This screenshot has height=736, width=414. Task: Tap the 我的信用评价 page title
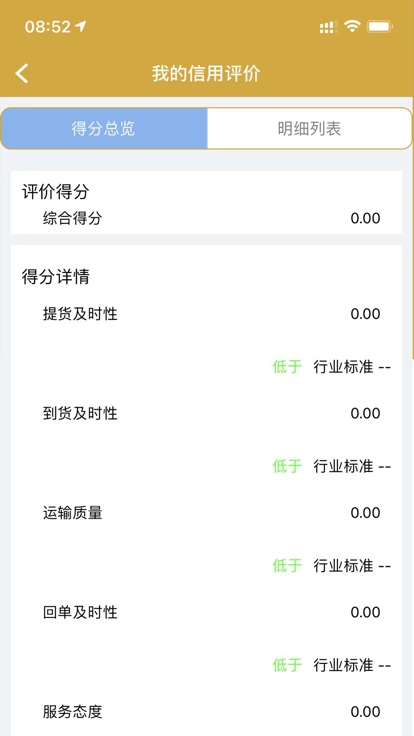[206, 74]
